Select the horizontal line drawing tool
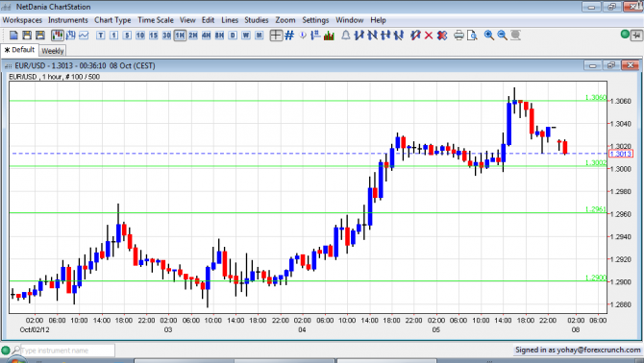Screen dimensions: 644x363 click(x=385, y=36)
